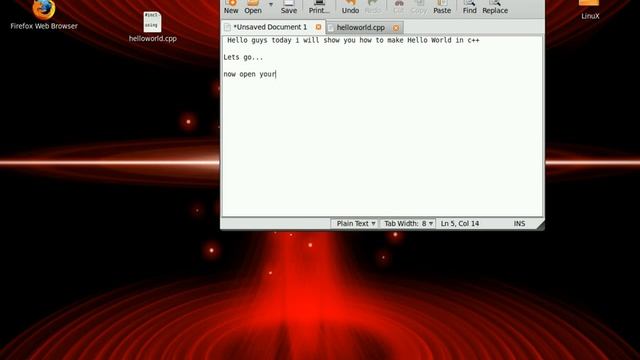Open the Tab Width dropdown
Image resolution: width=640 pixels, height=360 pixels.
[x=408, y=223]
